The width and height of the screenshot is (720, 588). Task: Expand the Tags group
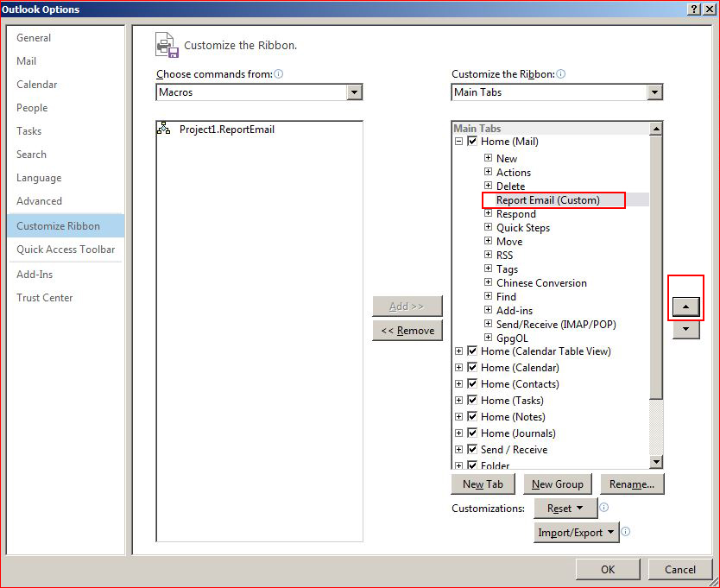pos(488,269)
